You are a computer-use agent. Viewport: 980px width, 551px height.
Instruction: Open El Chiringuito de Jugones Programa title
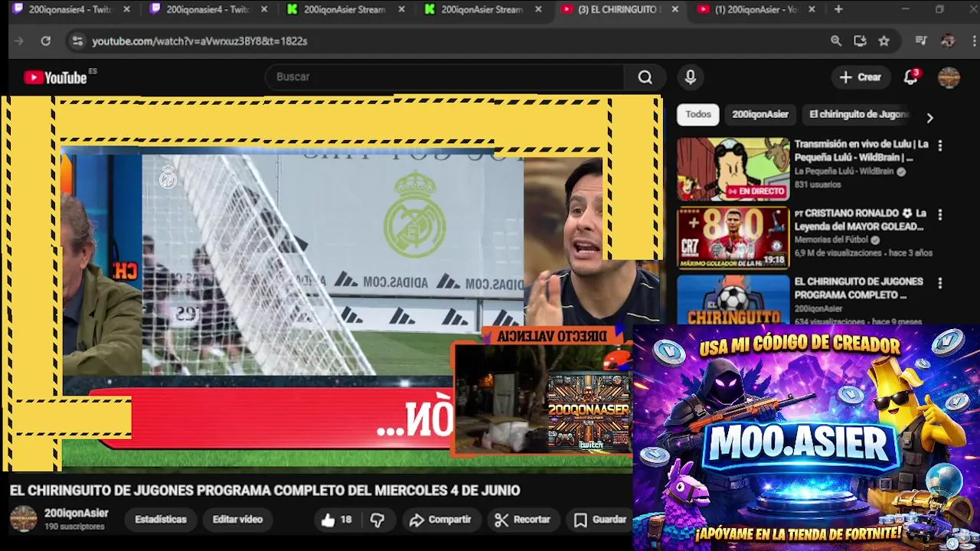[858, 288]
